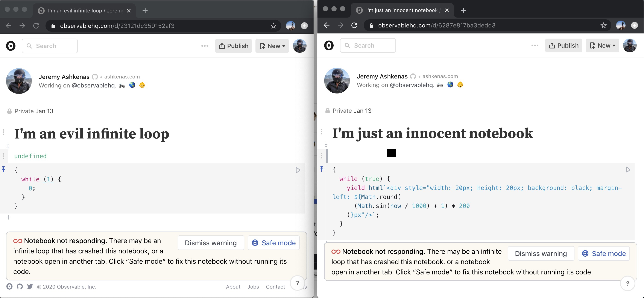Image resolution: width=644 pixels, height=298 pixels.
Task: Reload the innocent notebook page
Action: [354, 25]
